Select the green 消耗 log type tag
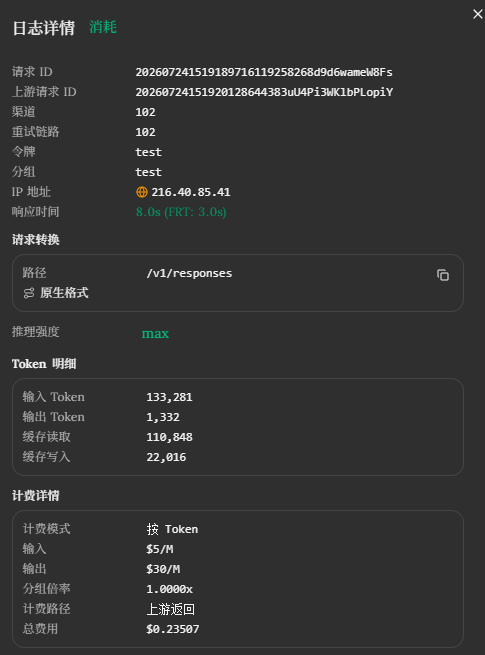 click(103, 27)
